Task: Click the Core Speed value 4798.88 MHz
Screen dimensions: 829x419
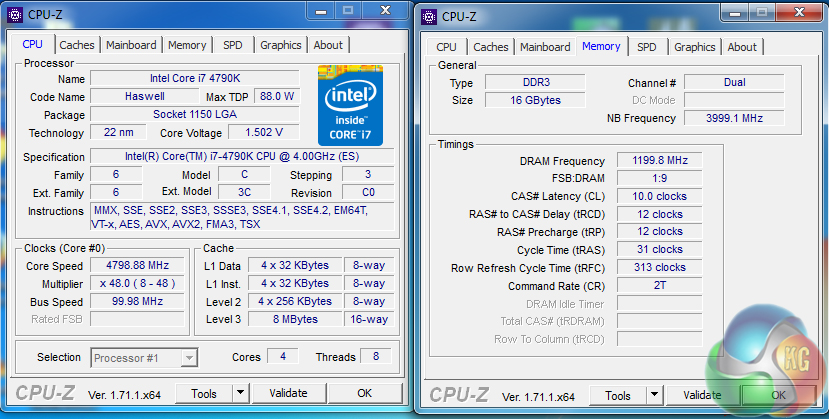Action: [x=137, y=265]
